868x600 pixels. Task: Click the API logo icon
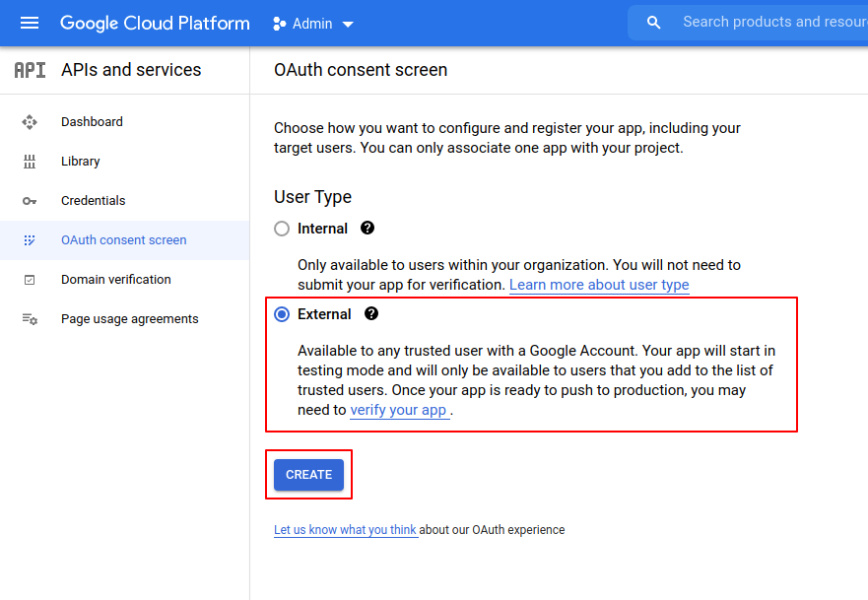30,70
